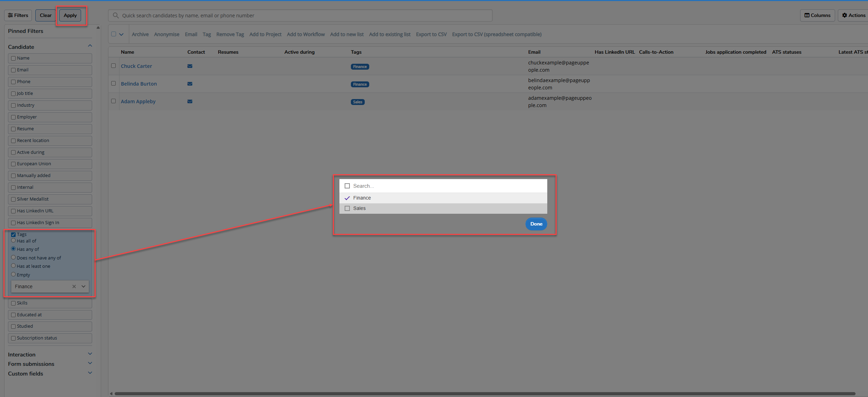
Task: Uncheck the Tags filter checkbox
Action: (x=14, y=235)
